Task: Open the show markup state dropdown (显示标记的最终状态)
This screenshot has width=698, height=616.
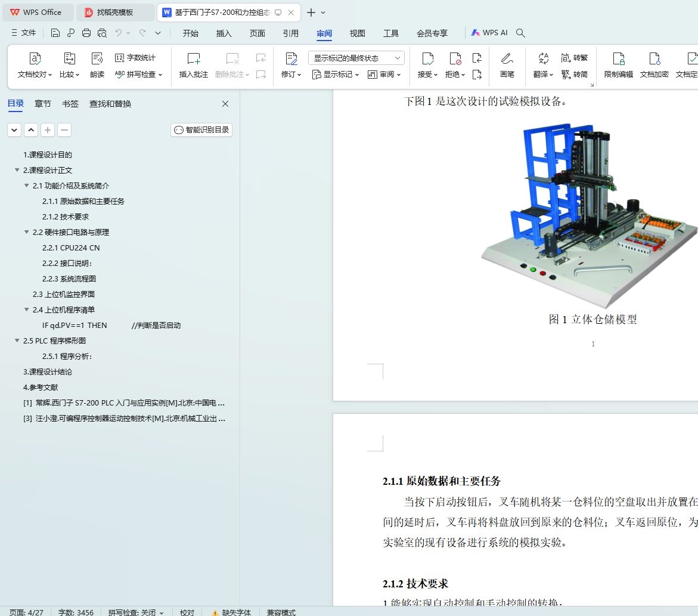Action: 356,58
